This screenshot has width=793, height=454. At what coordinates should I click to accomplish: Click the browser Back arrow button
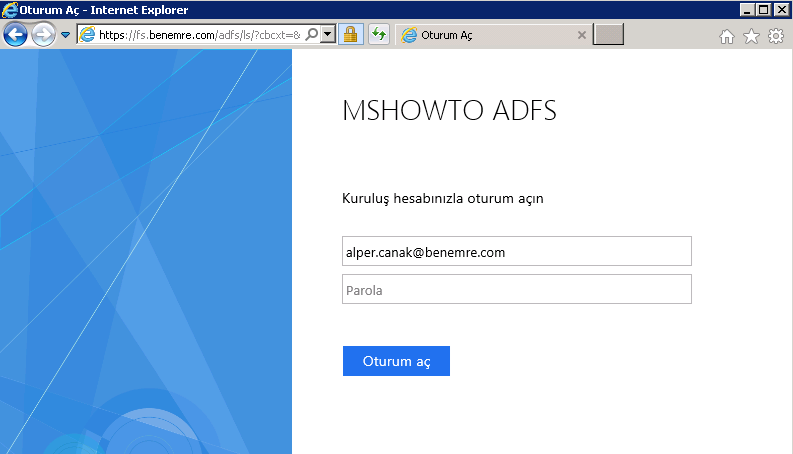(15, 35)
